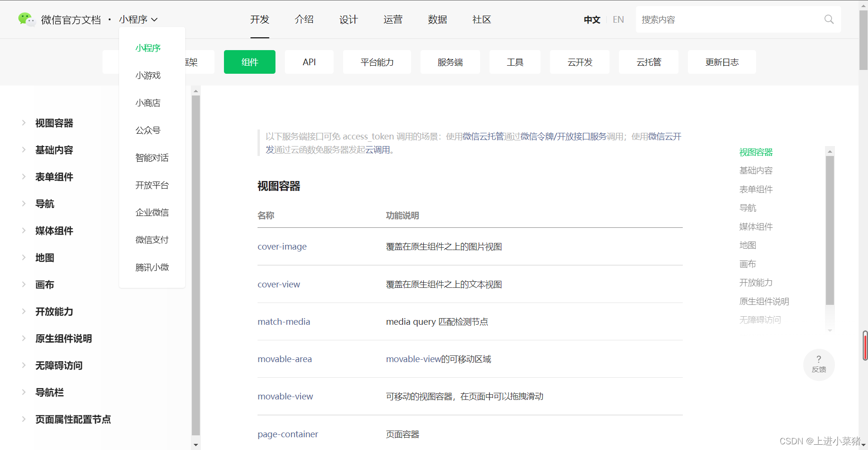Click the green 组件 sub-tab

tap(249, 62)
